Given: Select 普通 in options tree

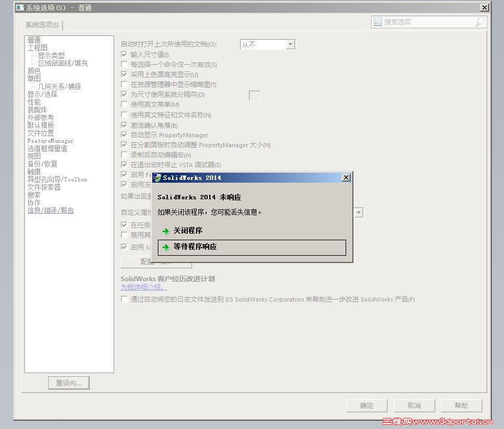Looking at the screenshot, I should (34, 40).
